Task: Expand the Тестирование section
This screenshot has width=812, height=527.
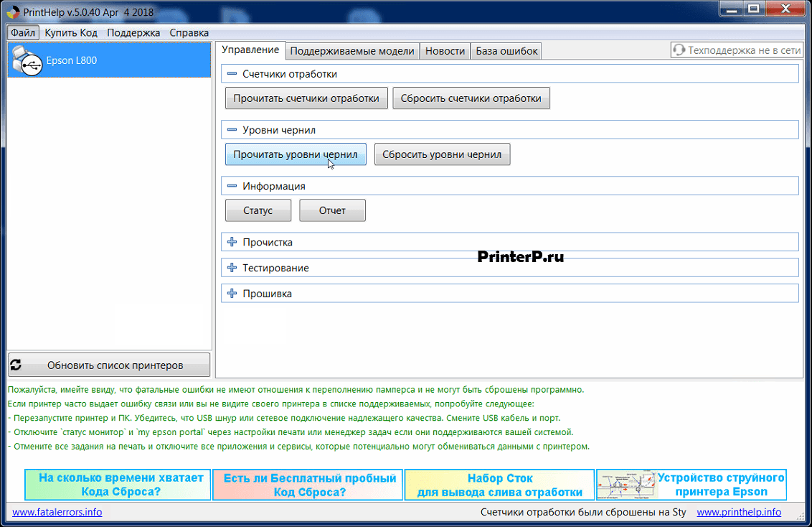Action: click(x=232, y=267)
